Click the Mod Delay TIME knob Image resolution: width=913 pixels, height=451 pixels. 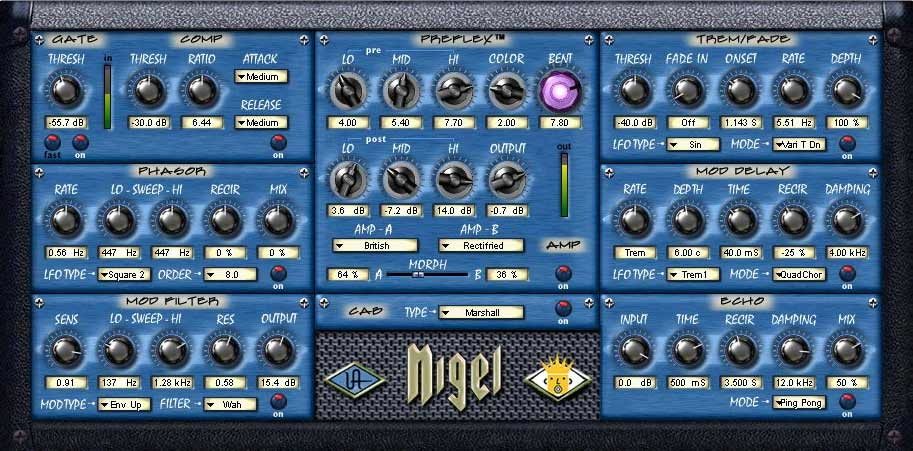(x=741, y=221)
